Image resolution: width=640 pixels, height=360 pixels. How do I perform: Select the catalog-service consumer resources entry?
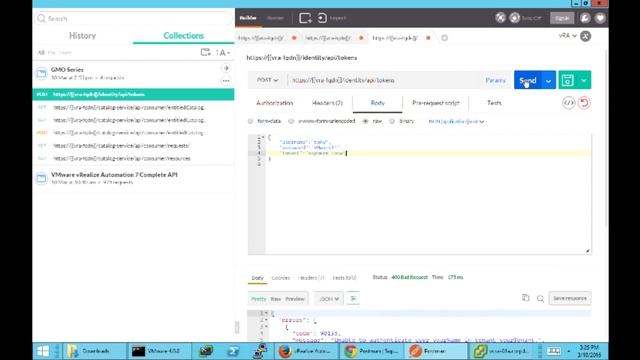(133, 158)
